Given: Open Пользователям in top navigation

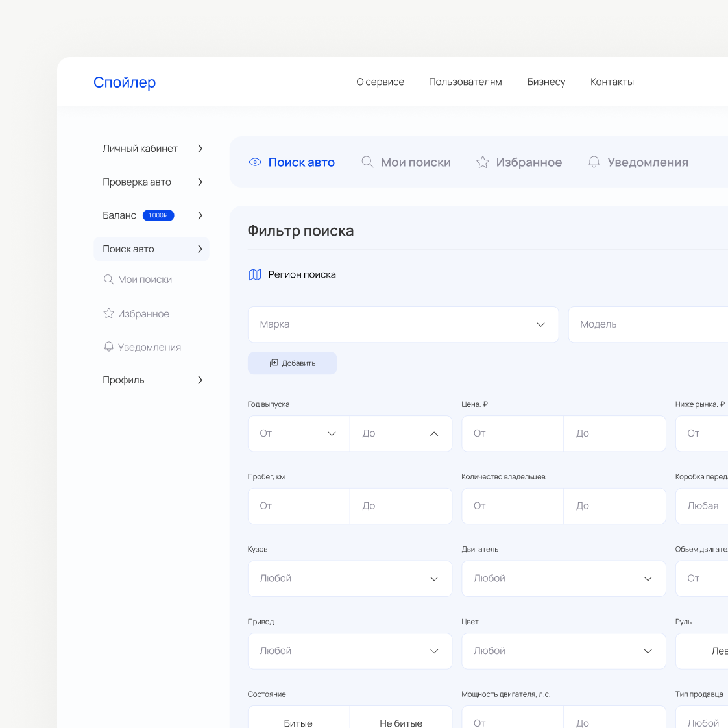Looking at the screenshot, I should pyautogui.click(x=465, y=82).
